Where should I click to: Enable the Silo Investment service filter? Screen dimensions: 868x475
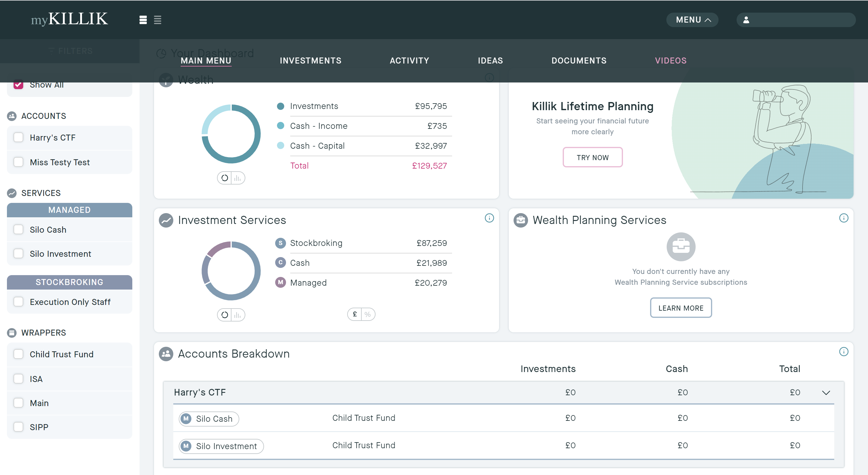coord(18,253)
